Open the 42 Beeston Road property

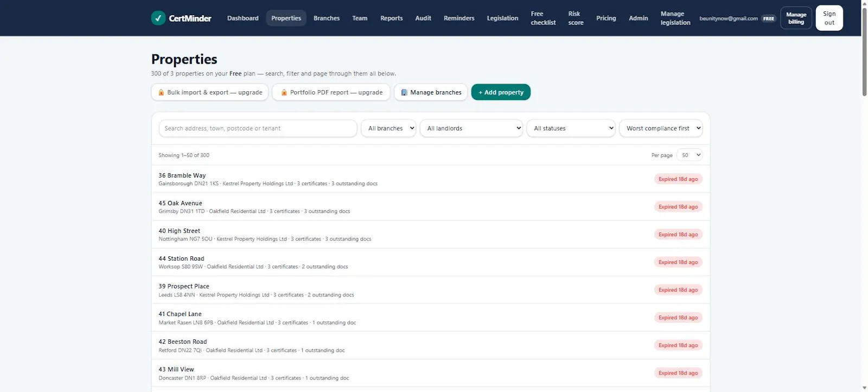tap(430, 345)
